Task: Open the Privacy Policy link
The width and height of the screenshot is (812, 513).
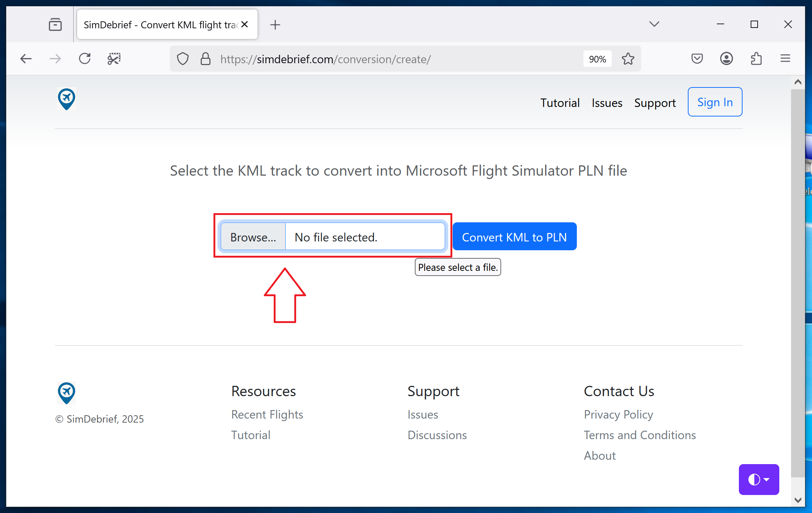Action: tap(618, 415)
